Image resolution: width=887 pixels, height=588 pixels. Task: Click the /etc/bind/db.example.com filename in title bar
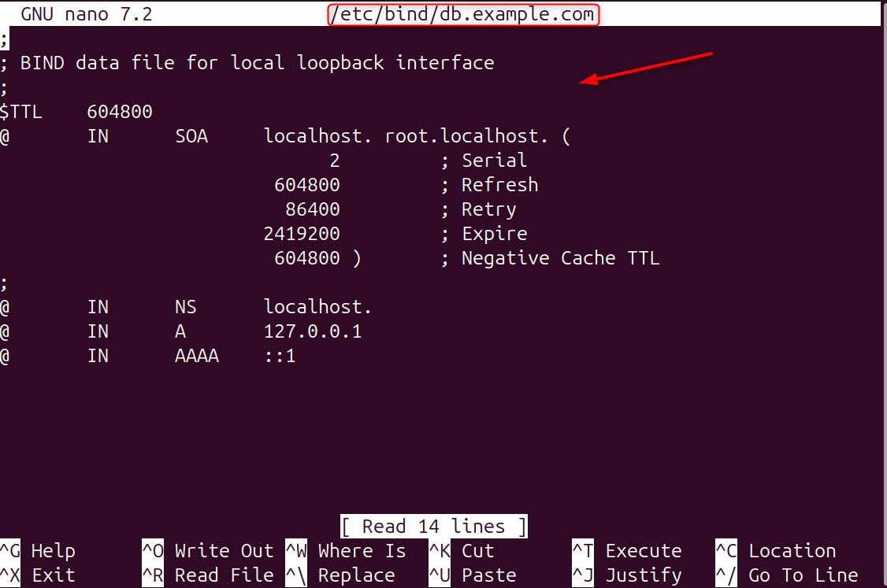463,14
